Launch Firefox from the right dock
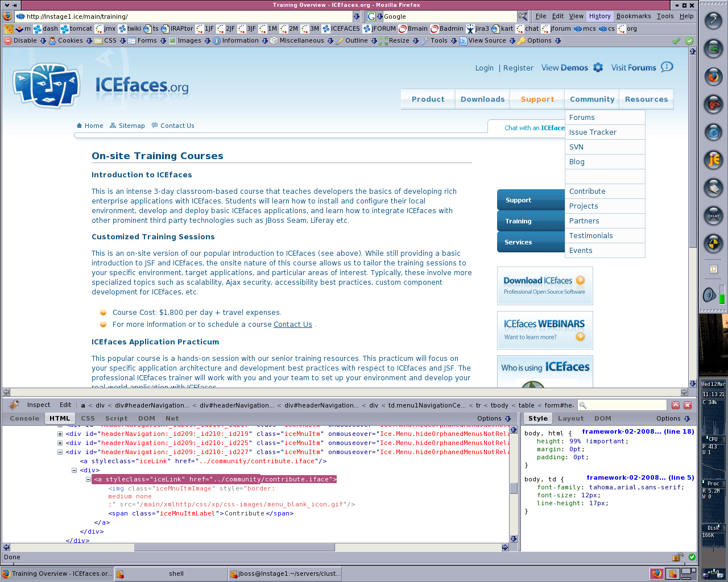Viewport: 728px width, 582px height. point(713,76)
